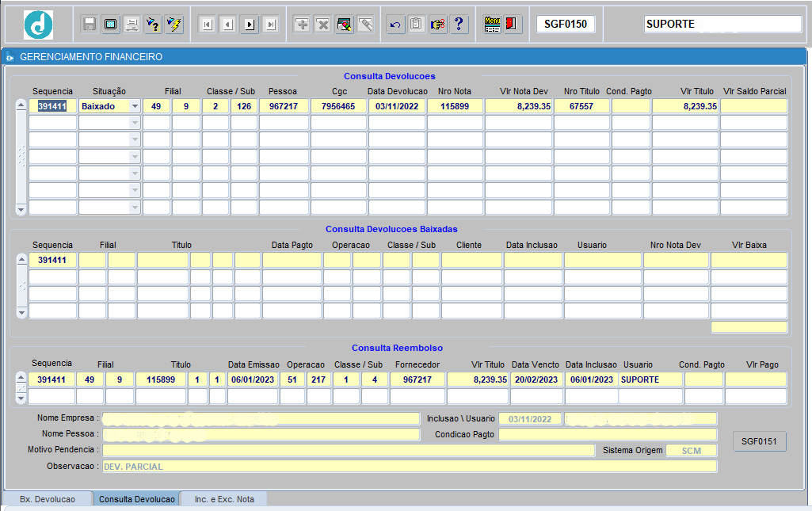This screenshot has height=511, width=812.
Task: Click the Nome Empresa field
Action: tap(261, 418)
